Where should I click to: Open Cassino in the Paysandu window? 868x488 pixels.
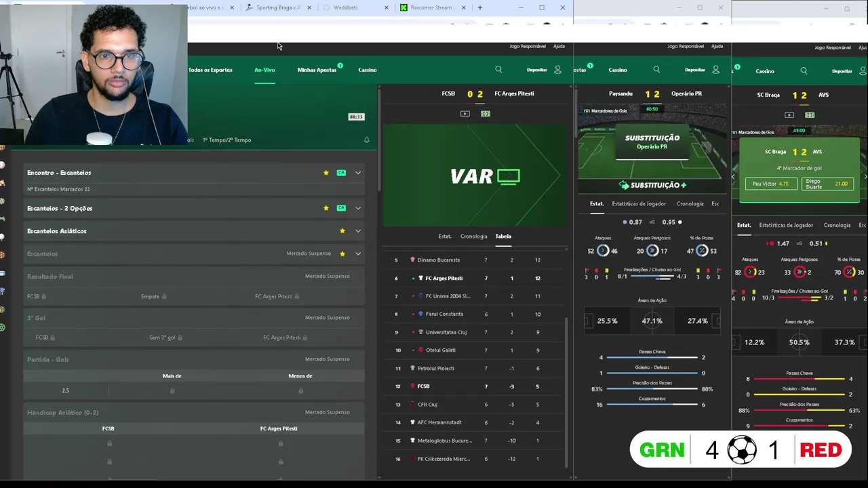click(618, 70)
